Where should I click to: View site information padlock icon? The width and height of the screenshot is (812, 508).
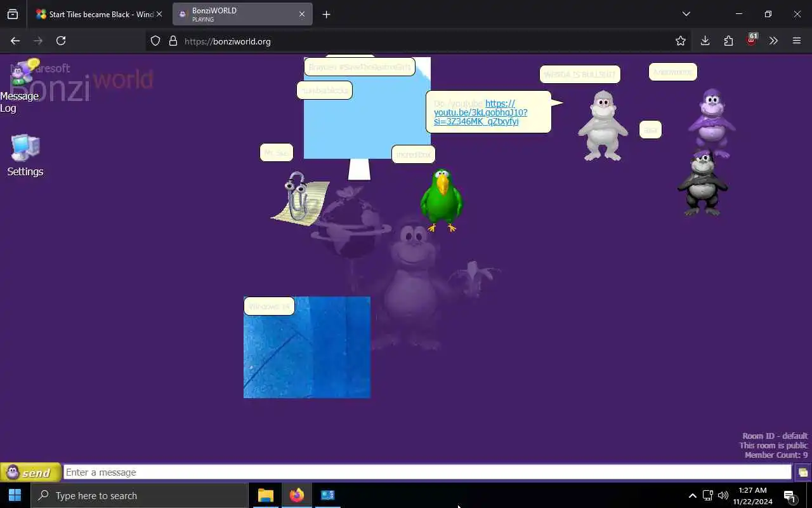[x=173, y=41]
